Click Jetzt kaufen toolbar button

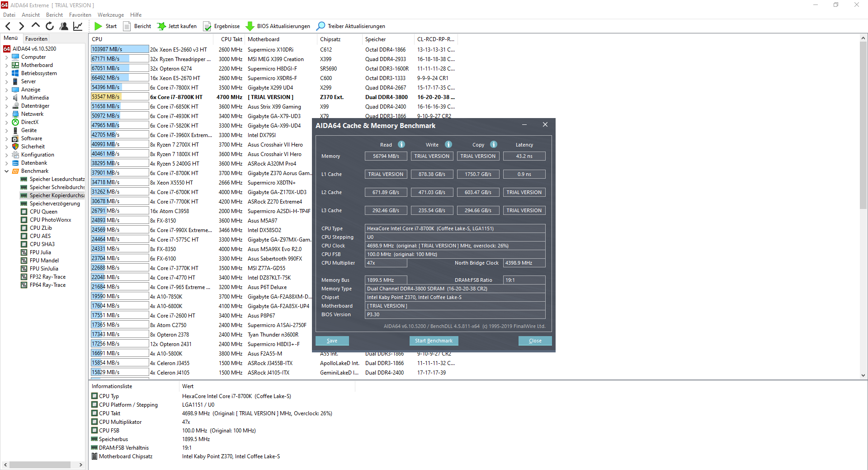tap(177, 26)
